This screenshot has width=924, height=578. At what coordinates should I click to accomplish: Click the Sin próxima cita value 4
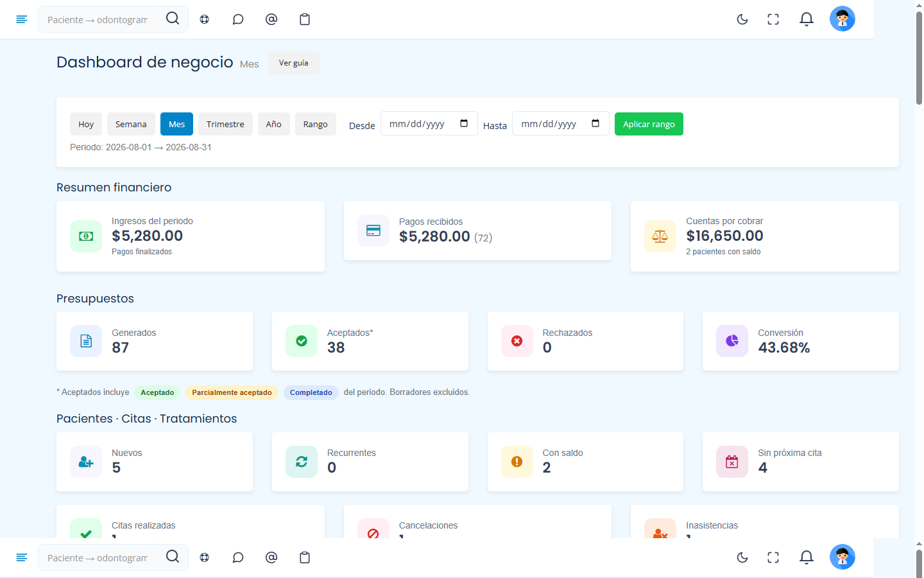click(762, 468)
